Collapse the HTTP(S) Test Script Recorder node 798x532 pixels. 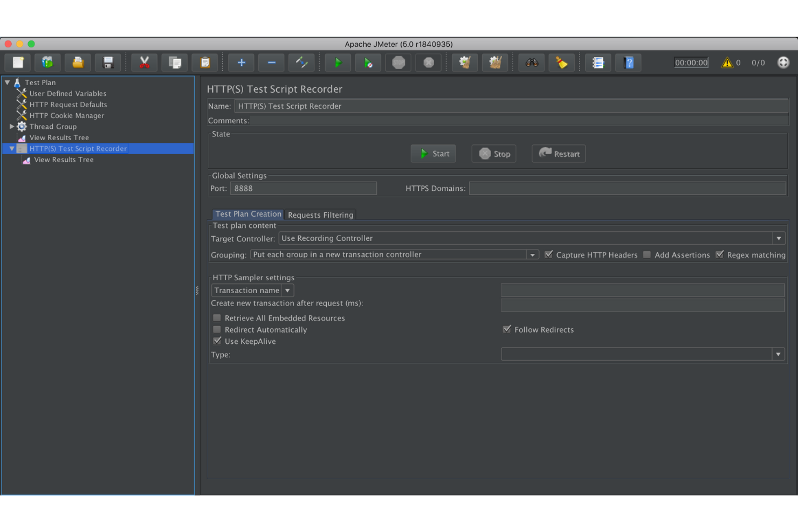coord(12,148)
